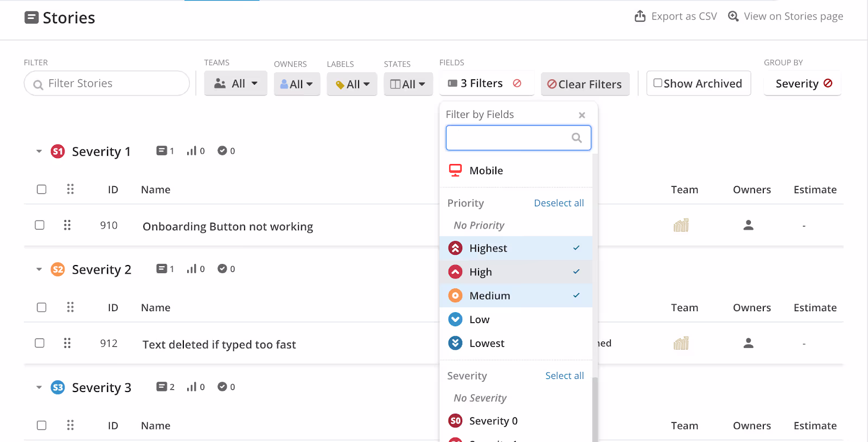Viewport: 868px width, 442px height.
Task: Select the Severity 0 option
Action: click(x=515, y=421)
